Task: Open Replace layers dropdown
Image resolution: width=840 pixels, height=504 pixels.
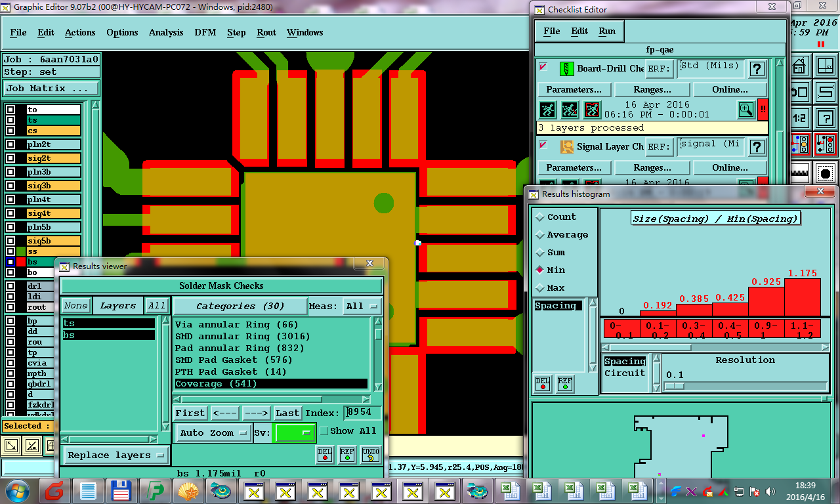Action: (x=116, y=455)
